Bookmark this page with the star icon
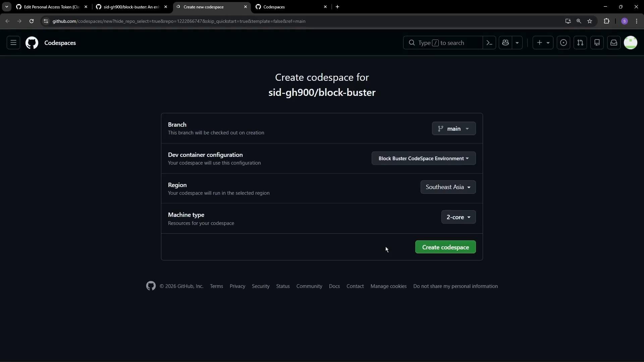Image resolution: width=644 pixels, height=362 pixels. pyautogui.click(x=590, y=21)
